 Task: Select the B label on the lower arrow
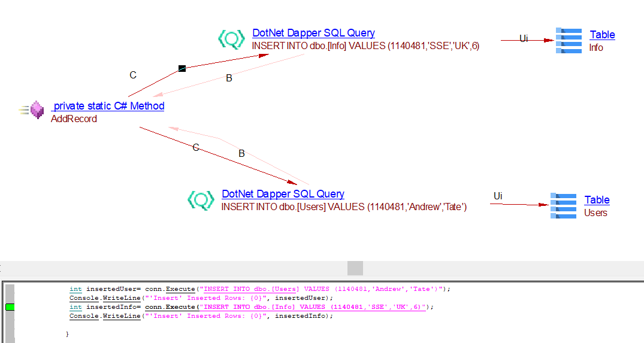[x=241, y=154]
